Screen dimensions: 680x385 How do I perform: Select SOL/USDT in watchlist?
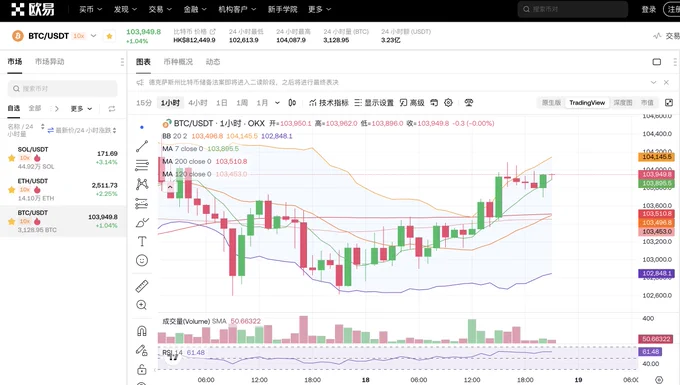[63, 158]
